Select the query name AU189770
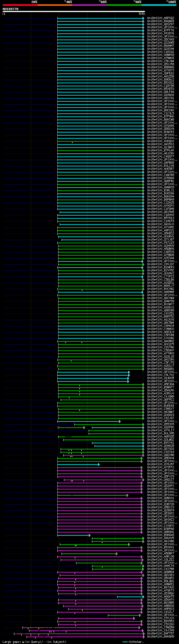This screenshot has width=179, height=644. pyautogui.click(x=11, y=9)
